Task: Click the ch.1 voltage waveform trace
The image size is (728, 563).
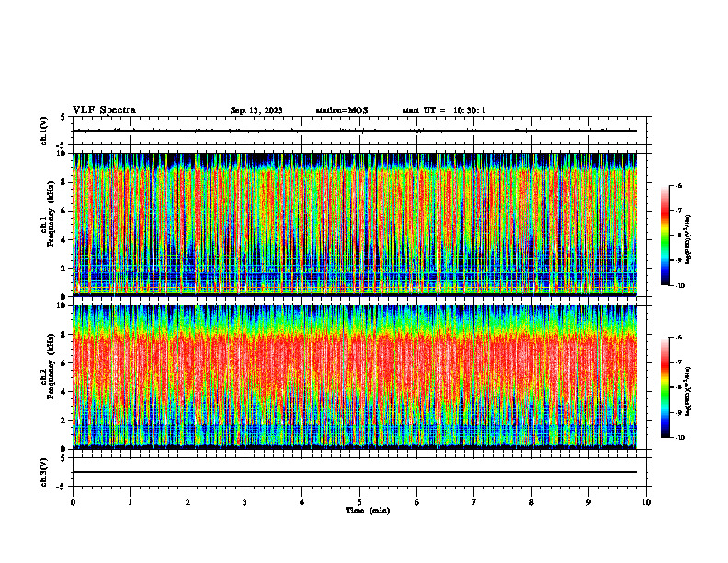Action: [355, 131]
